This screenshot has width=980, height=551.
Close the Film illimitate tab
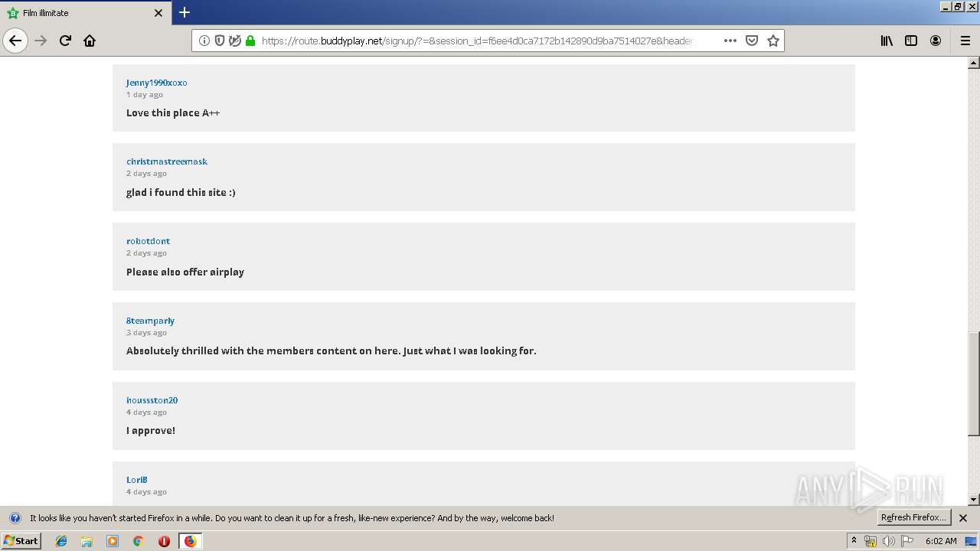(158, 13)
